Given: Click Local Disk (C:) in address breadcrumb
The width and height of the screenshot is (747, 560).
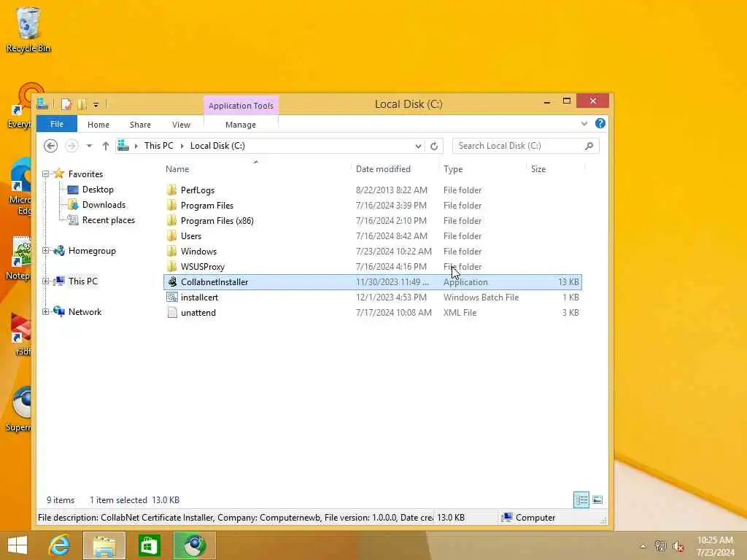Looking at the screenshot, I should tap(217, 146).
